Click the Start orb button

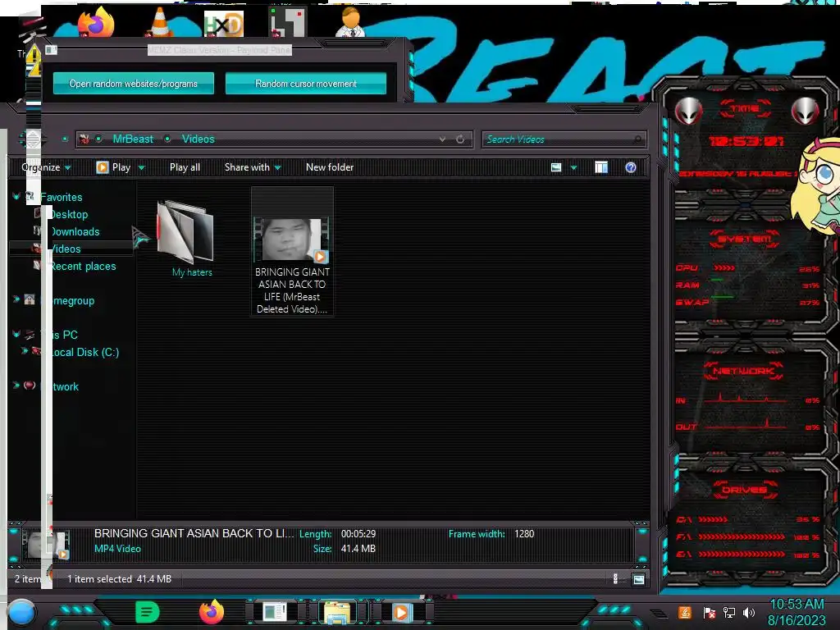[21, 613]
